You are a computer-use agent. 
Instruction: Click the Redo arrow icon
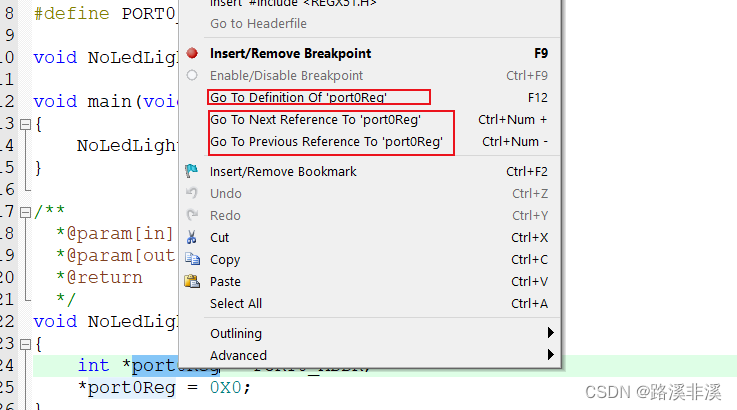point(192,215)
